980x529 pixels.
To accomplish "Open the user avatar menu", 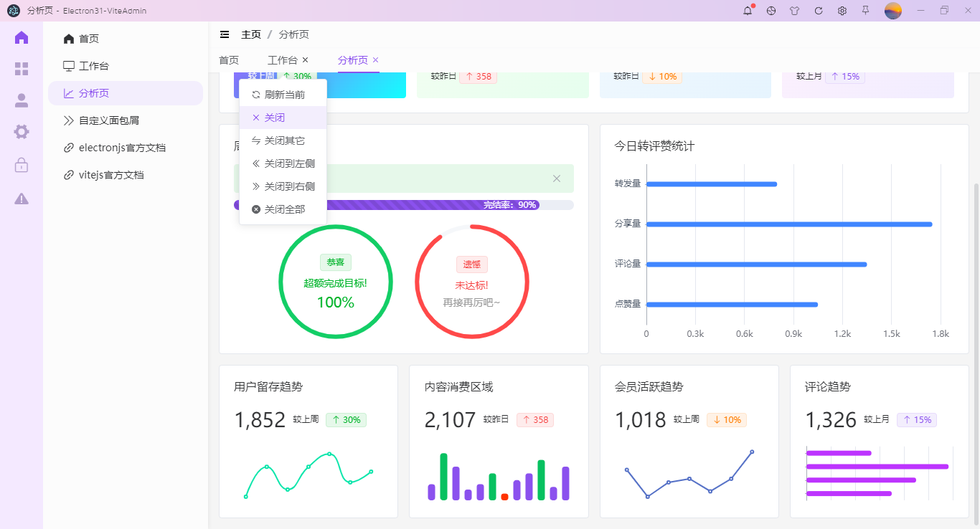I will (893, 11).
